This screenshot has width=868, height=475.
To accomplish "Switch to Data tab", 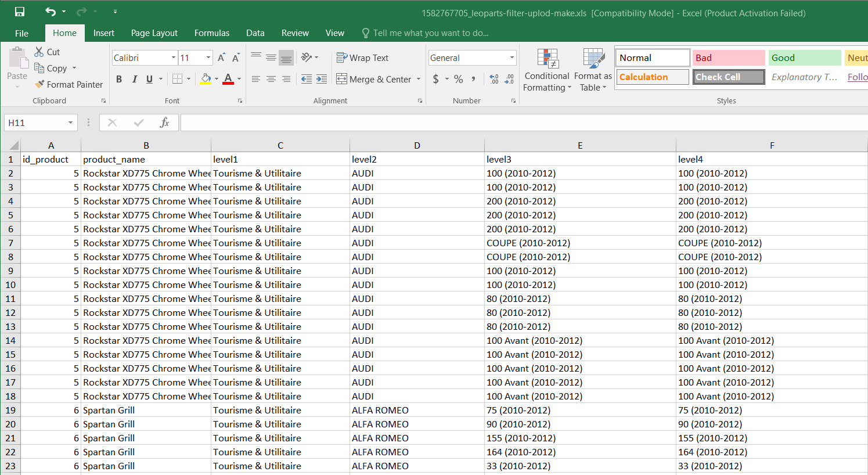I will tap(255, 33).
